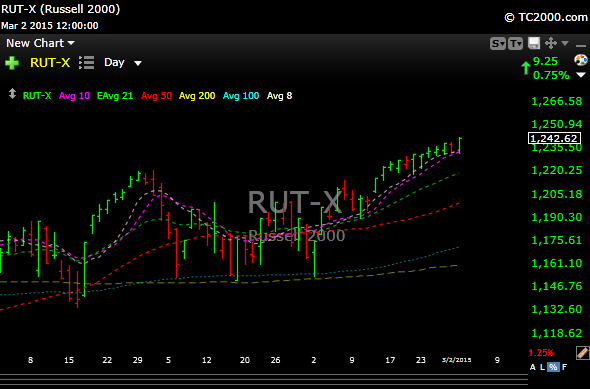Select Avg 50 indicator in legend
This screenshot has width=590, height=389.
[x=156, y=96]
